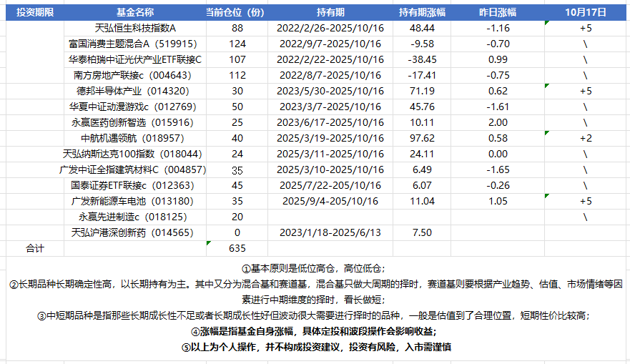Click the 天弘纳斯达克100指数（018044） cell
Screen dimensions: 630x364
click(135, 154)
